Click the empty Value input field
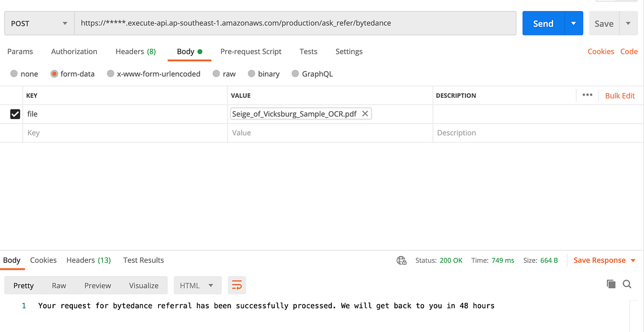 coord(330,133)
